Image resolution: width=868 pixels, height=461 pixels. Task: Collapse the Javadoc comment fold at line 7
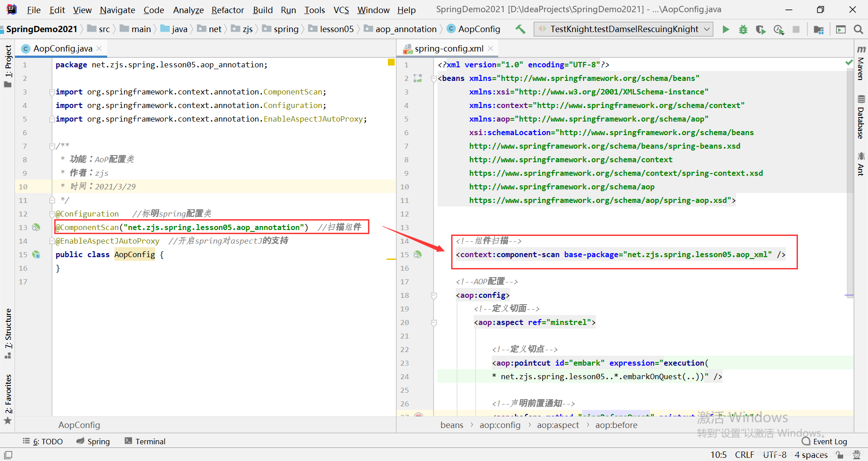coord(52,146)
